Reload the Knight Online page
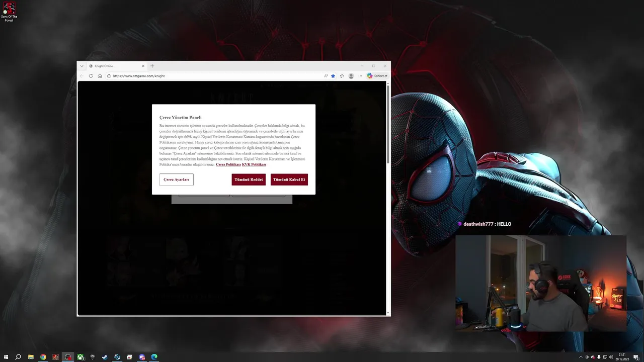Viewport: 644px width, 362px height. click(x=91, y=76)
